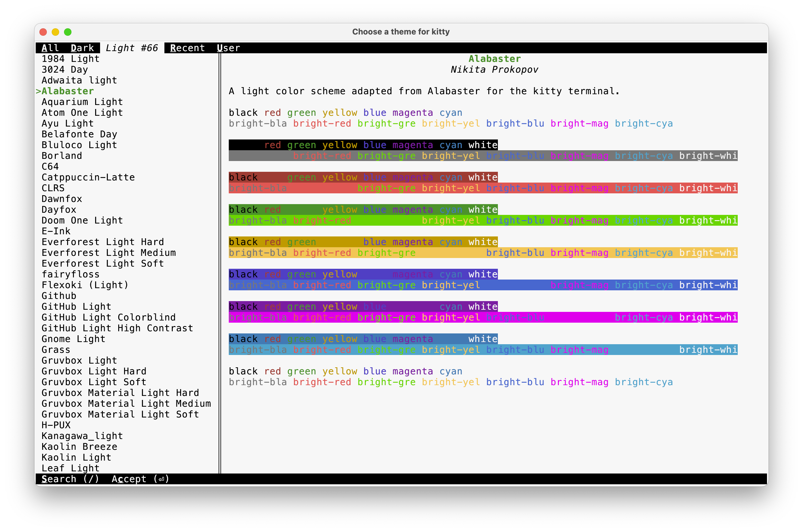The height and width of the screenshot is (532, 803).
Task: Switch to the Dark themes tab
Action: click(82, 48)
